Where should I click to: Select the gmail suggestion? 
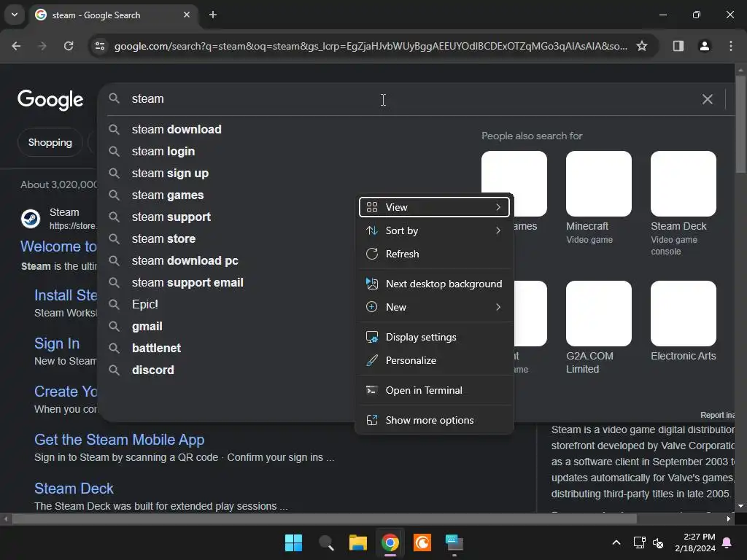[147, 327]
